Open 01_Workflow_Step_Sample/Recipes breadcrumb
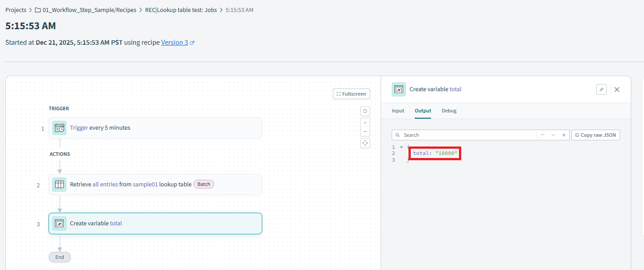 (89, 10)
